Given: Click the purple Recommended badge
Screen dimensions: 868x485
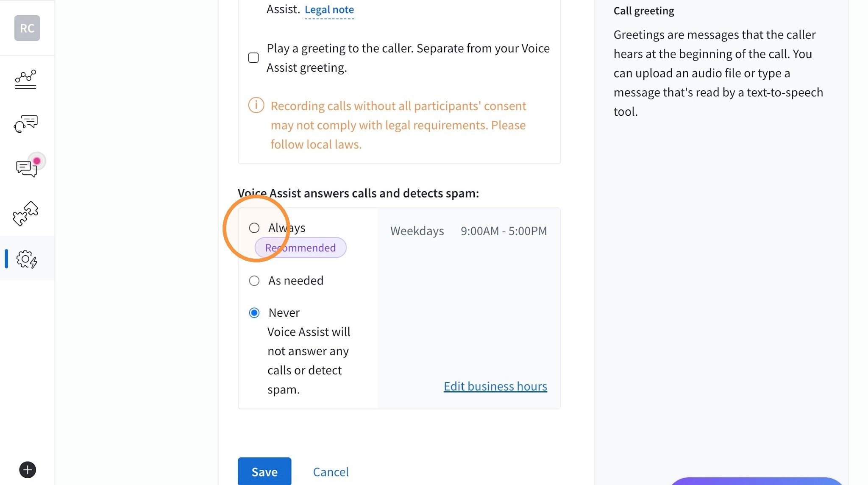Looking at the screenshot, I should click(300, 248).
